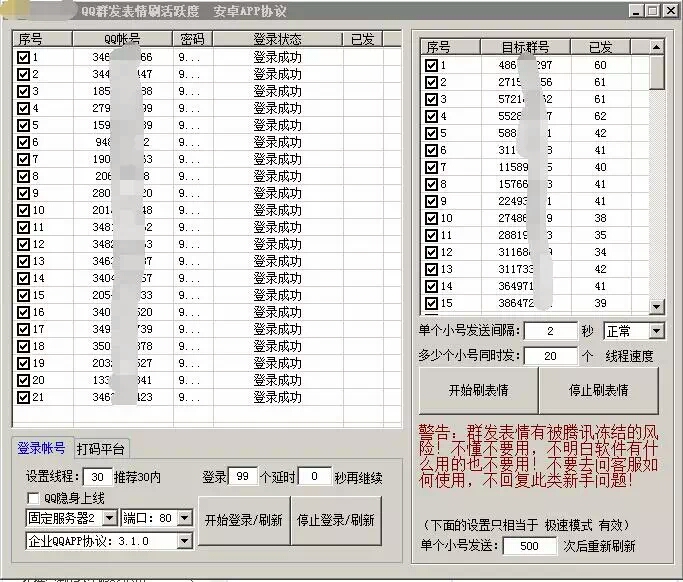Switch to the 打码平台 tab

102,448
